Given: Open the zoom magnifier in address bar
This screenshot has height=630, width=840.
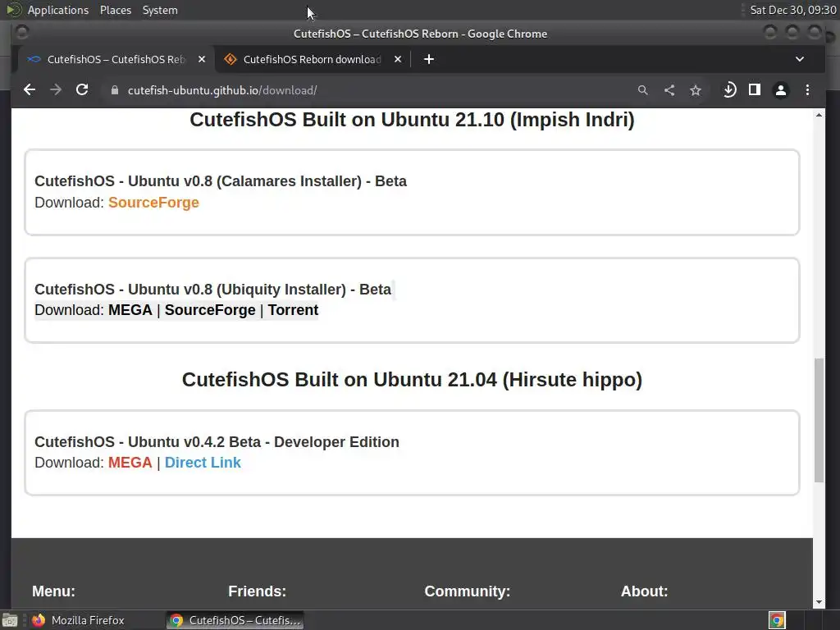Looking at the screenshot, I should pyautogui.click(x=643, y=90).
